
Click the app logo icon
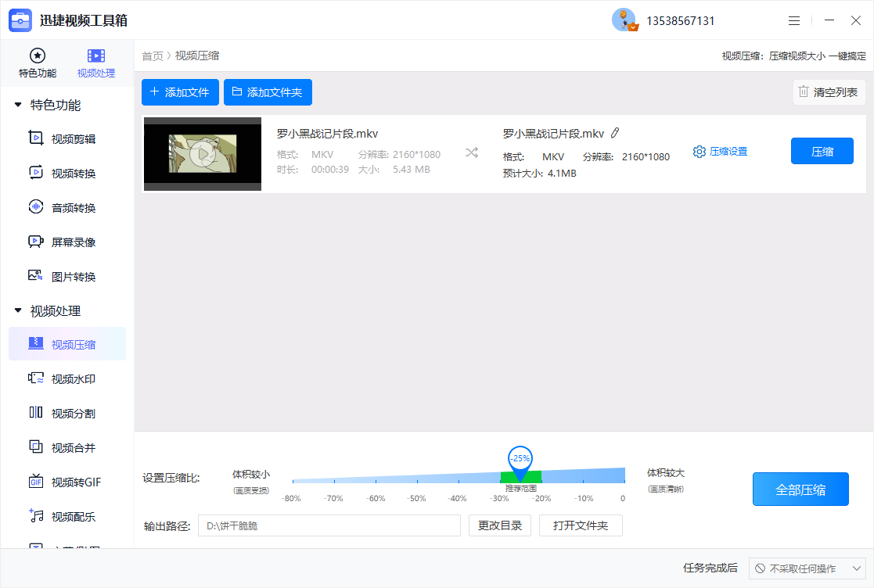tap(20, 20)
